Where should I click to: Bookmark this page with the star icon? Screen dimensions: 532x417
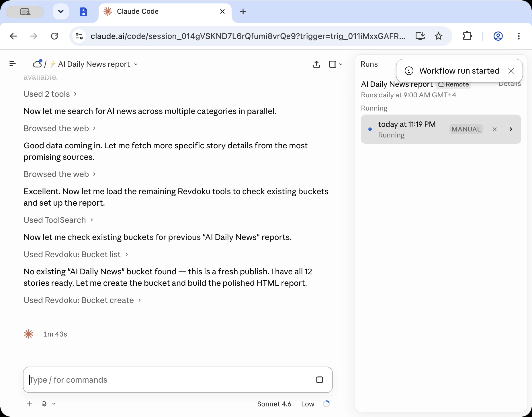click(x=439, y=36)
